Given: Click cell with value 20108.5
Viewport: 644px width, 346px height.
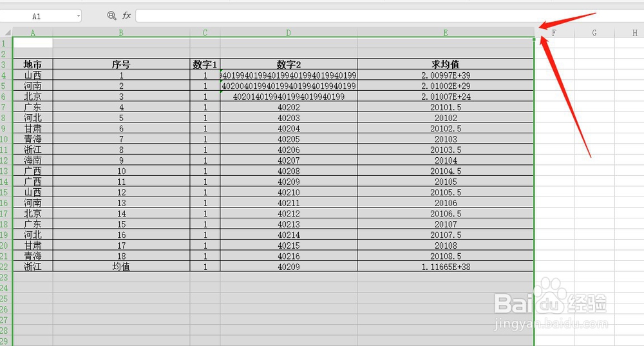Looking at the screenshot, I should point(446,256).
